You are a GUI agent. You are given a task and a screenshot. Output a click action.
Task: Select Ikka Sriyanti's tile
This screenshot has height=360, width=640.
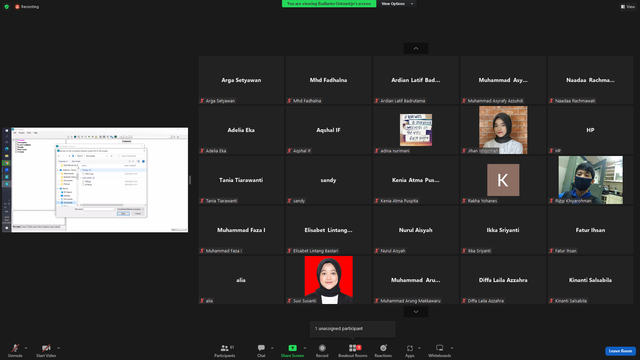[503, 230]
